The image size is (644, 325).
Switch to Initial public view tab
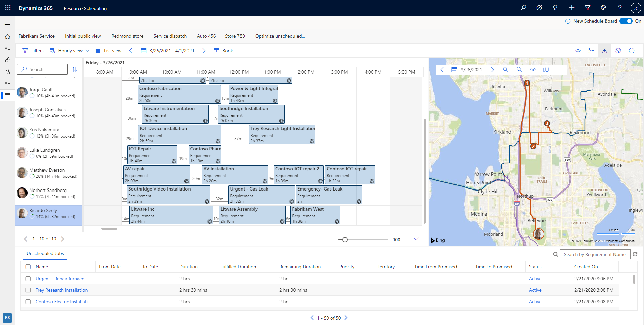coord(83,36)
